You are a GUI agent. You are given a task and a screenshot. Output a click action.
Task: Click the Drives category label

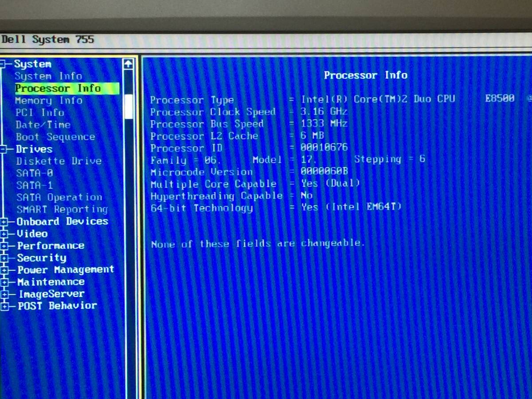(34, 149)
